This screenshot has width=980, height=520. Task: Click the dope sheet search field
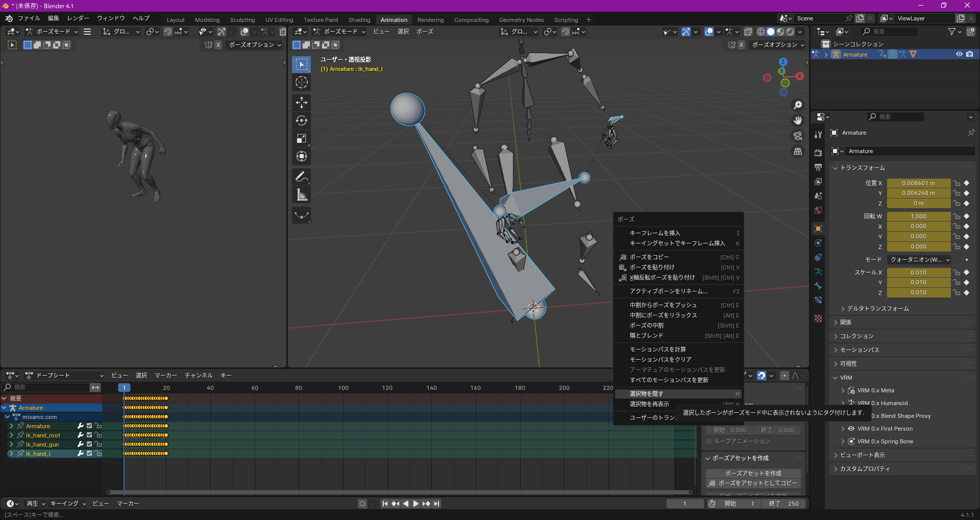[46, 387]
